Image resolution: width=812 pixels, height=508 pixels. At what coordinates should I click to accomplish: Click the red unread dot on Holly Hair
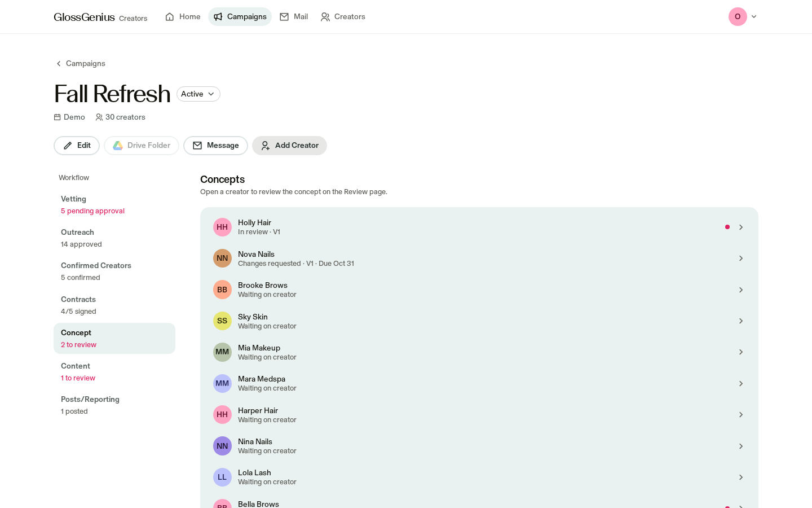pos(727,227)
